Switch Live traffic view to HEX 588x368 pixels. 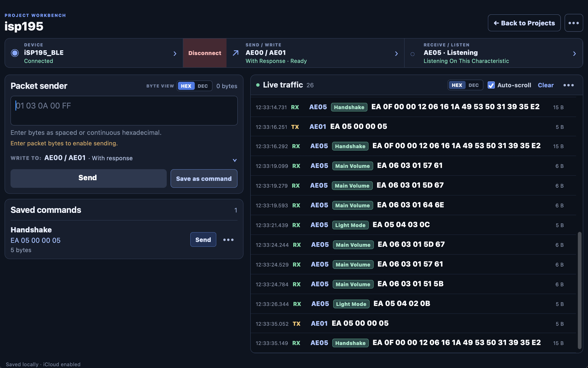[x=457, y=85]
